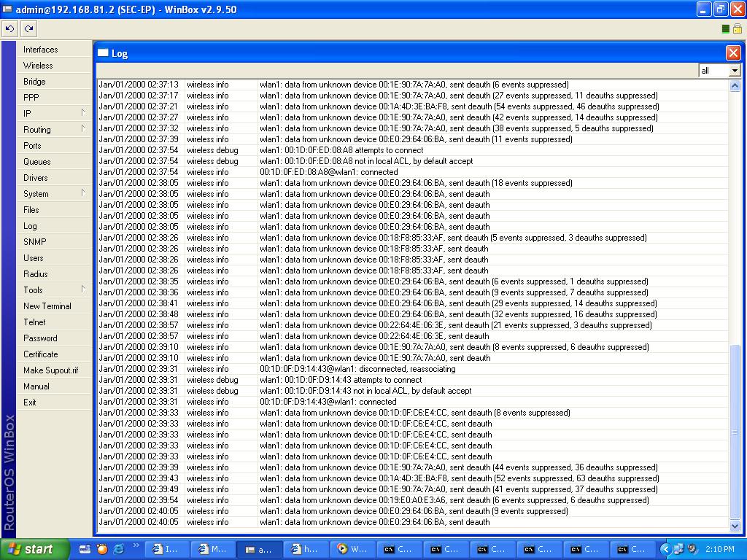Open a New Terminal

(x=54, y=306)
